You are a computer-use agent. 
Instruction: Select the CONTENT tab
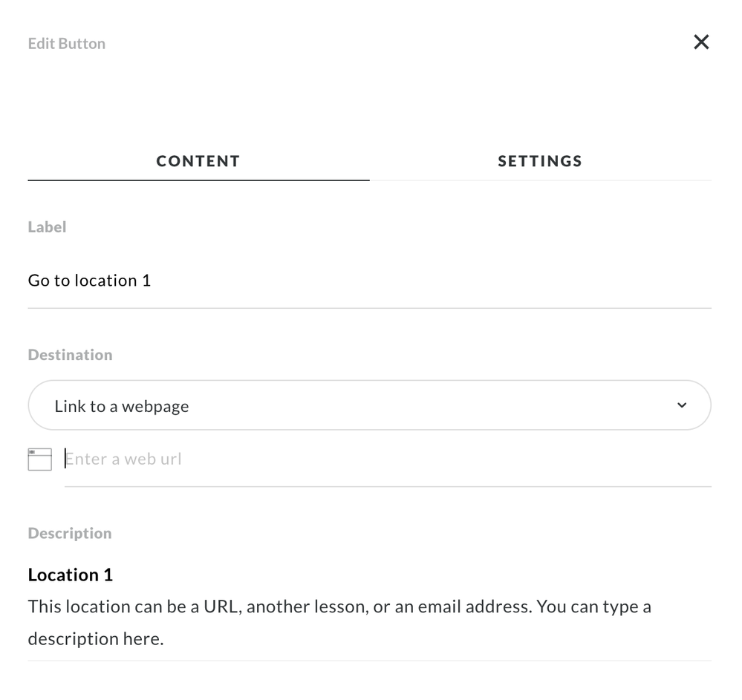198,161
